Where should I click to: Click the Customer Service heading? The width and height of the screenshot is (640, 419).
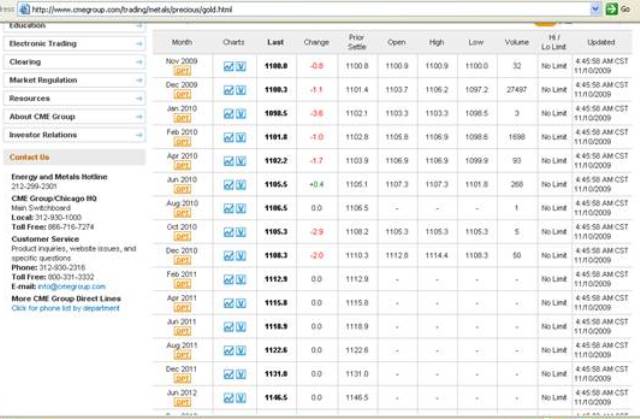pos(45,239)
